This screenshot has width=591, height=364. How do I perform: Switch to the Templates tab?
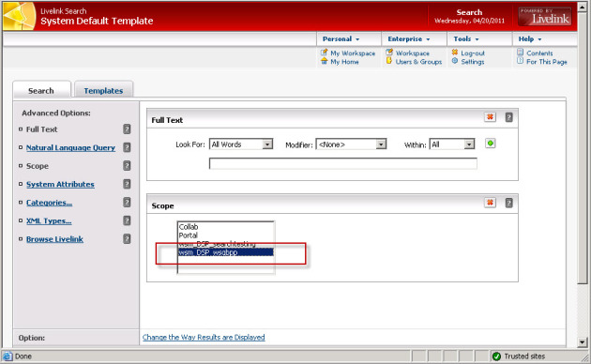tap(103, 91)
